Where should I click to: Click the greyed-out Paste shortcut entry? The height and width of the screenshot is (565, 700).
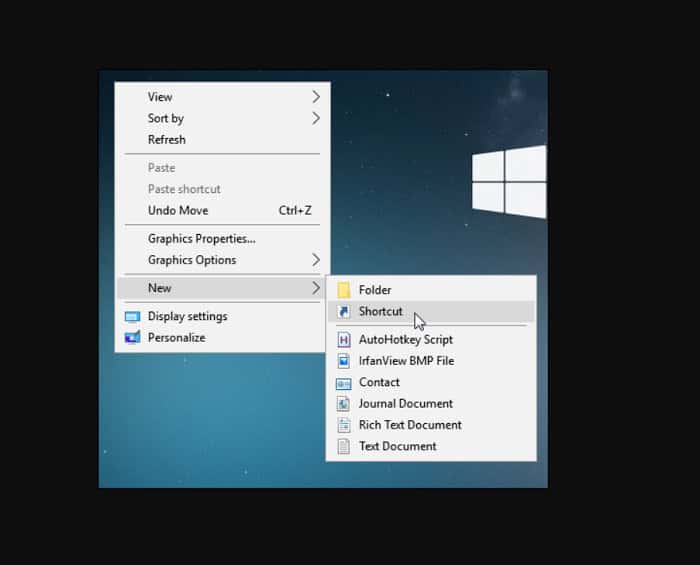pyautogui.click(x=222, y=189)
